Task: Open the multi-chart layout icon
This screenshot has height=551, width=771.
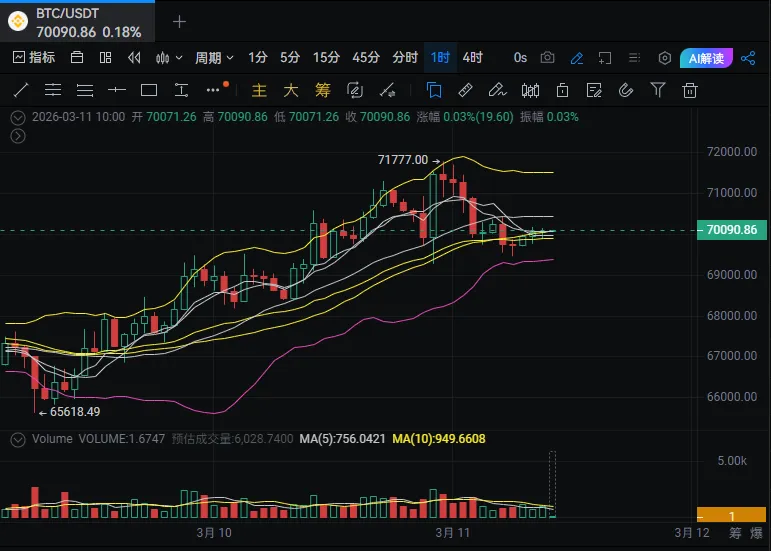Action: point(105,58)
